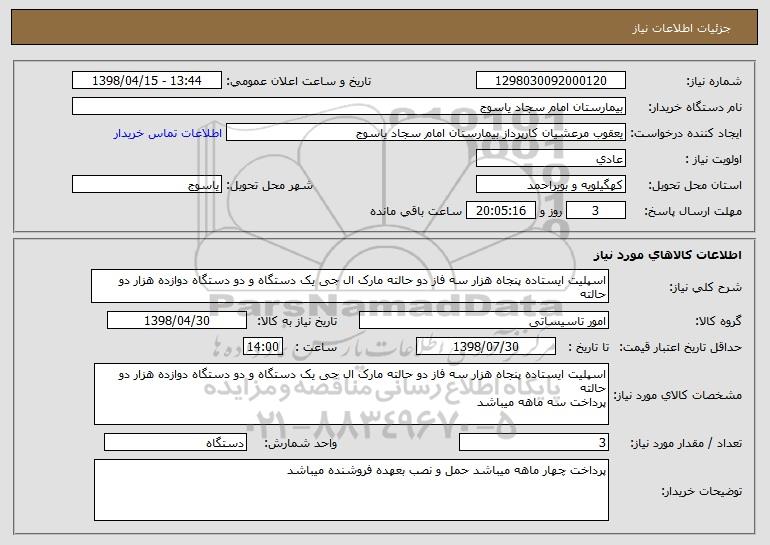Click the need date field 1398/04/30
Viewport: 770px width, 545px height.
click(177, 321)
